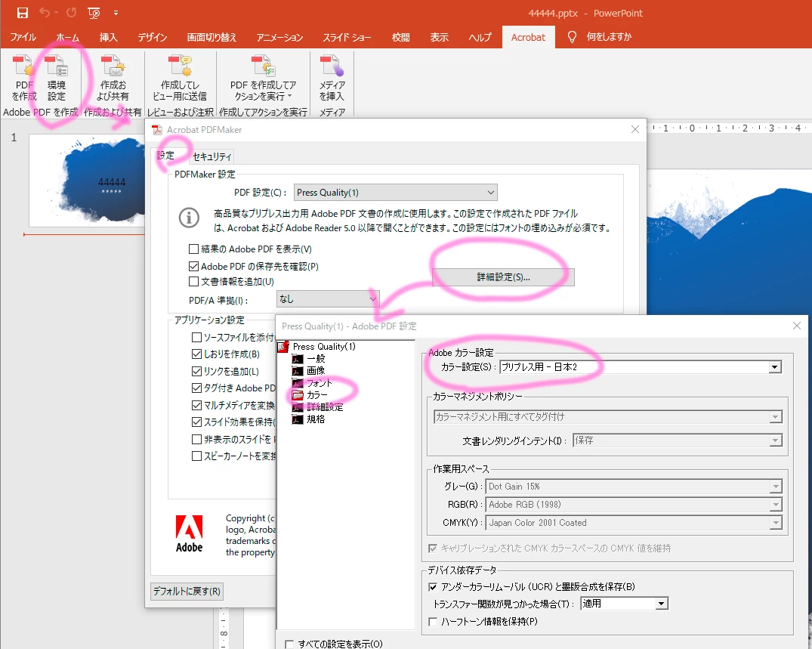Screen dimensions: 812x649
Task: Uncheck Adobe PDFの保存先を確認 checkbox
Action: 193,266
